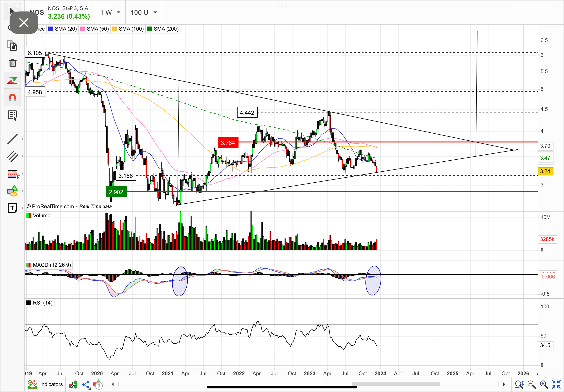The width and height of the screenshot is (564, 392).
Task: Open the 100 U units dropdown
Action: pos(144,12)
